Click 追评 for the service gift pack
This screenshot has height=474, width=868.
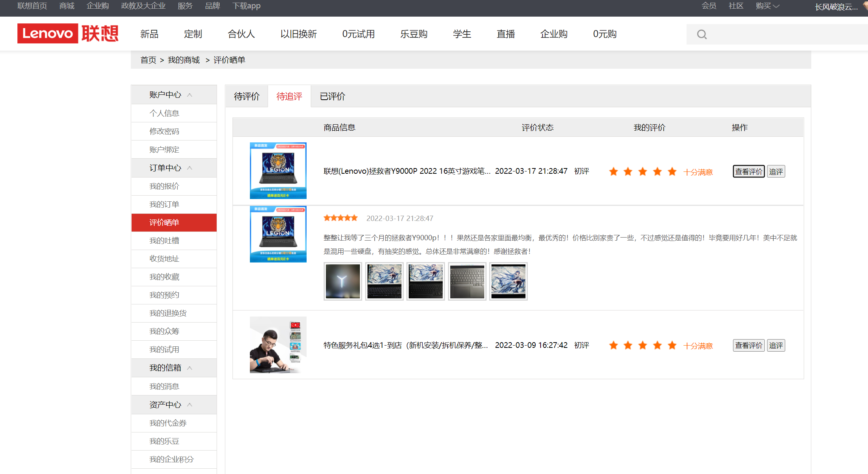click(776, 345)
